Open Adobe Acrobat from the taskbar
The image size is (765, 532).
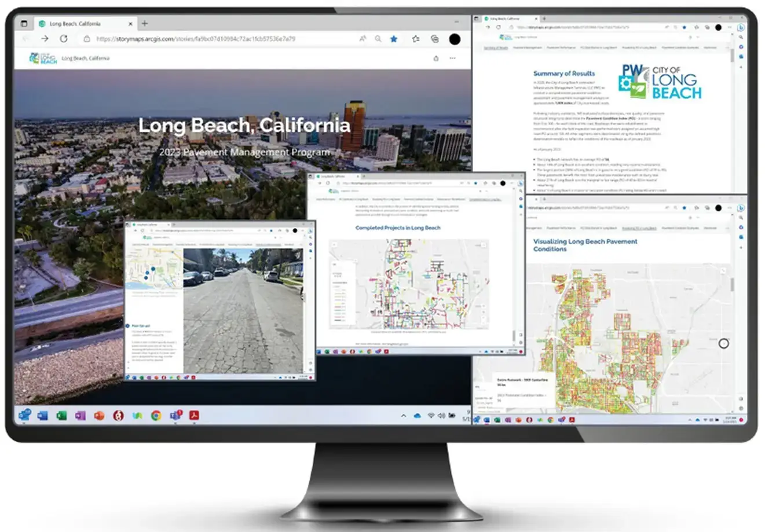tap(194, 415)
